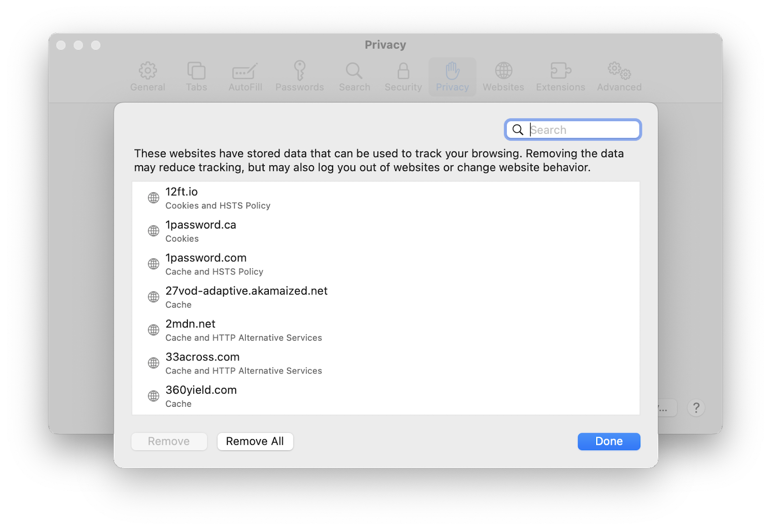Click the Remove button

pos(169,441)
